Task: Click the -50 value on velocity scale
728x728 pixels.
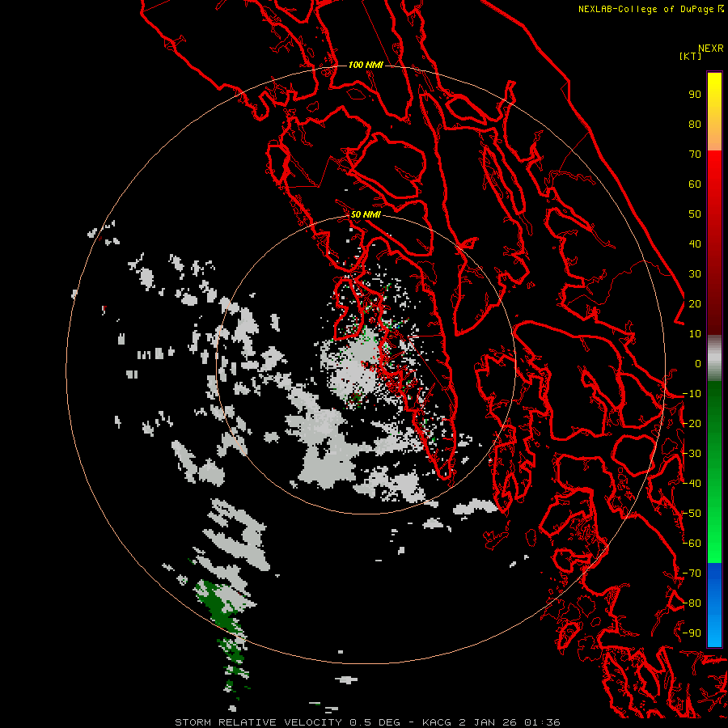Action: (x=692, y=514)
